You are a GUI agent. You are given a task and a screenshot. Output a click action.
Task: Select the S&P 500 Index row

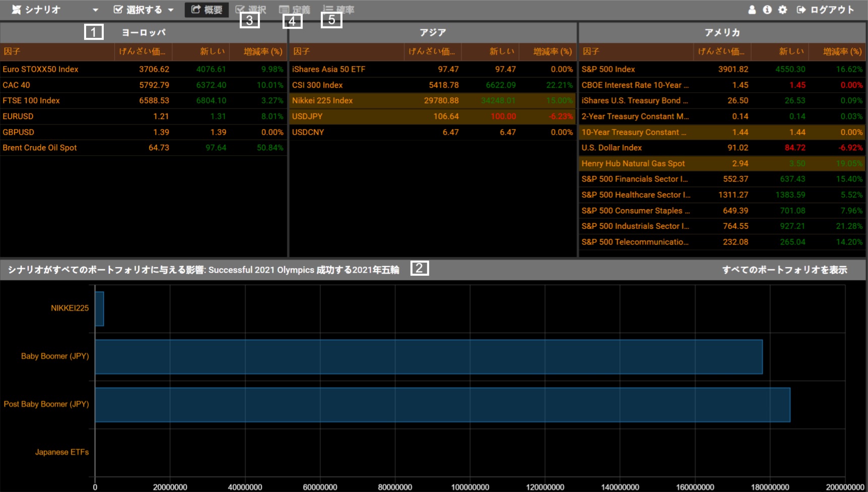pyautogui.click(x=722, y=69)
